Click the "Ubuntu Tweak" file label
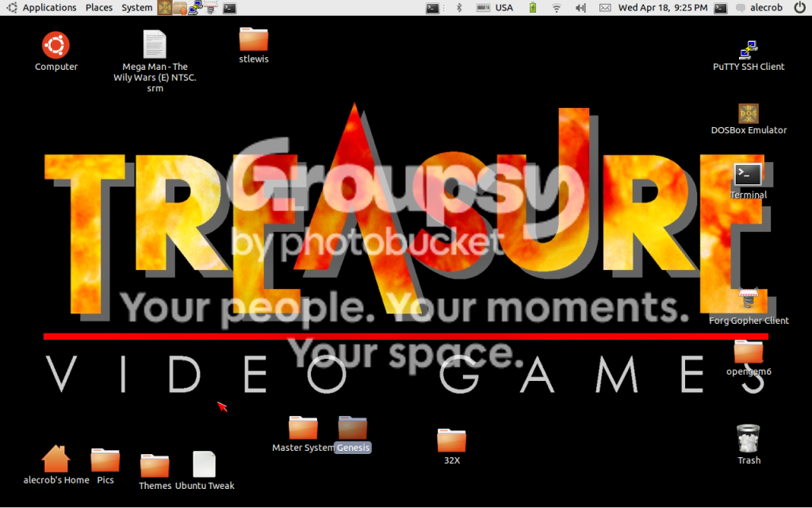The width and height of the screenshot is (812, 508). point(205,486)
